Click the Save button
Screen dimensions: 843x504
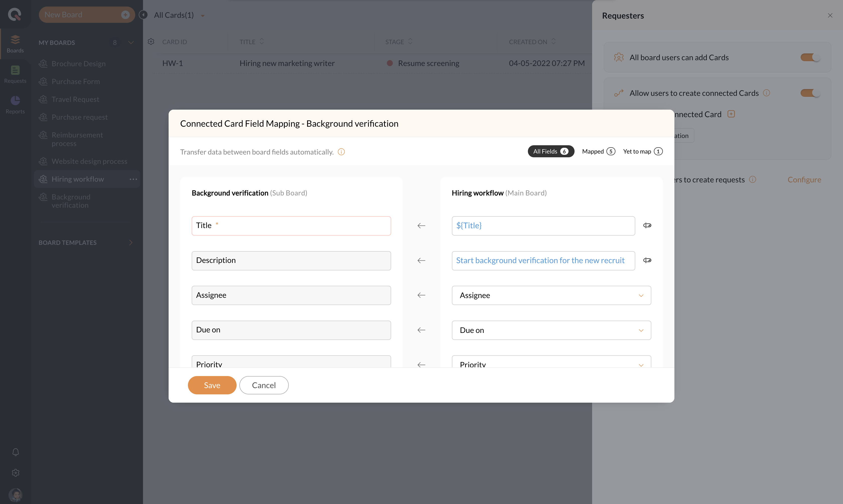tap(212, 385)
